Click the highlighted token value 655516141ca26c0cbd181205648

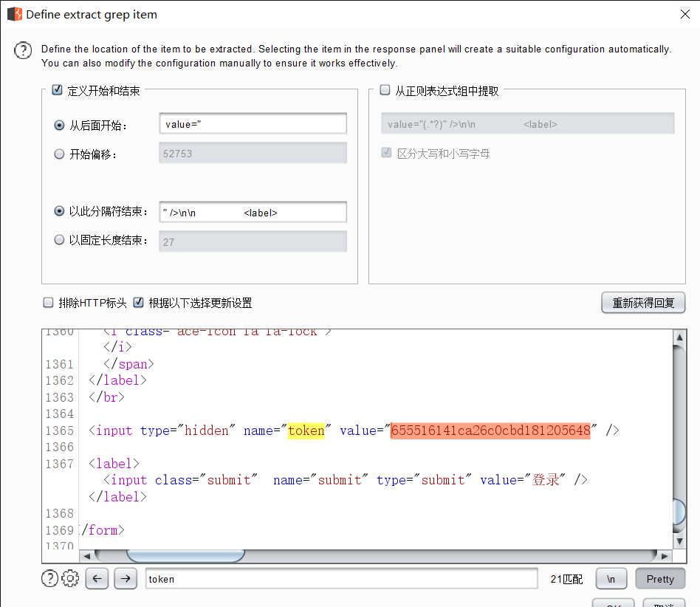pyautogui.click(x=490, y=431)
